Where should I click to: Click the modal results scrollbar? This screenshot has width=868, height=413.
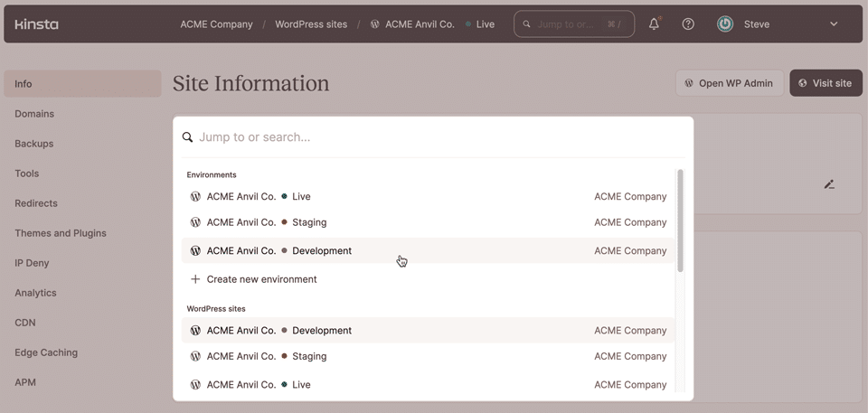[680, 221]
